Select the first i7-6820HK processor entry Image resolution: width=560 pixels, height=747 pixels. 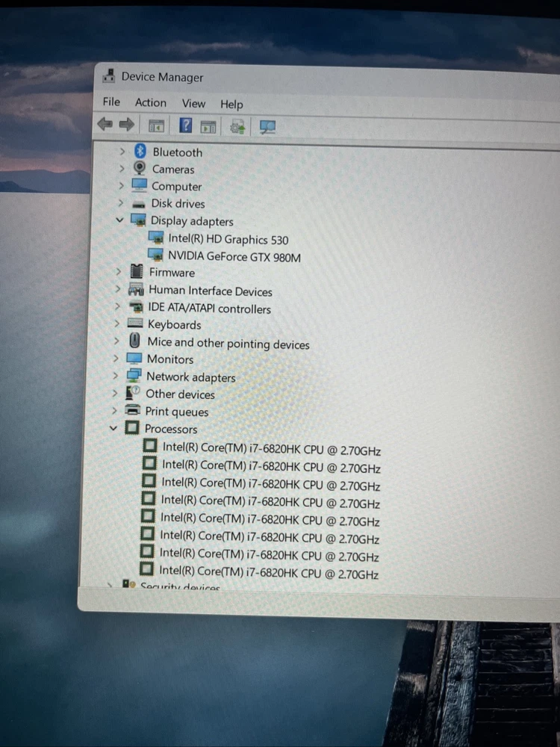272,448
